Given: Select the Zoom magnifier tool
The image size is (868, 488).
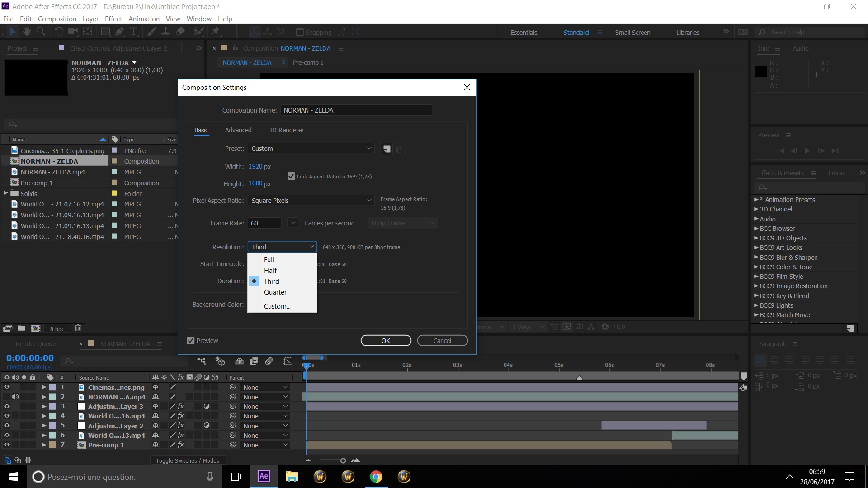Looking at the screenshot, I should [x=41, y=32].
